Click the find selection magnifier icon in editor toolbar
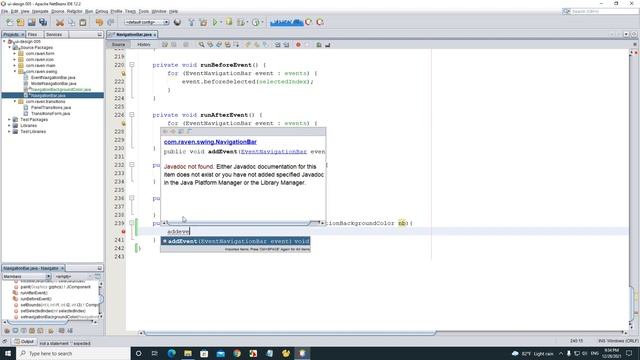640x360 pixels. 201,44
